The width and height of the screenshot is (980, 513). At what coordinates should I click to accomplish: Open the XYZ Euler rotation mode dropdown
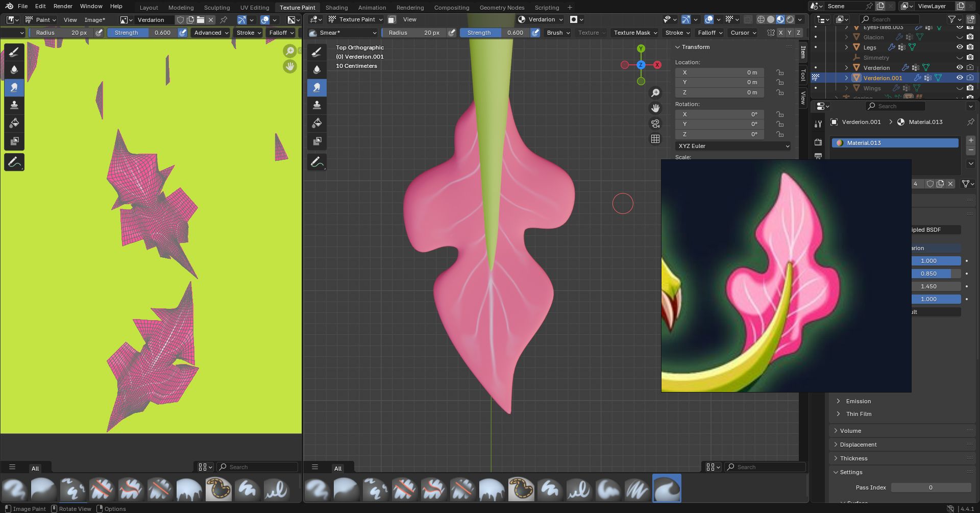(x=733, y=146)
